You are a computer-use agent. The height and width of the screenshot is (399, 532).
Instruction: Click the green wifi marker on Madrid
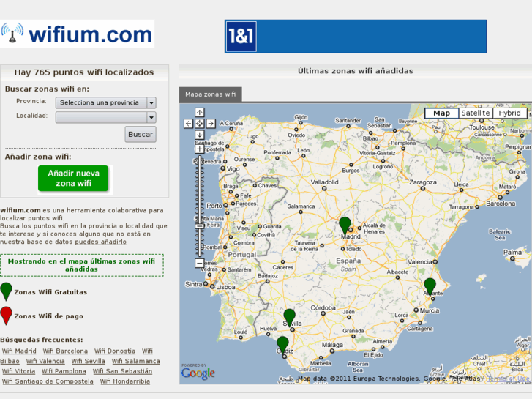pos(345,225)
